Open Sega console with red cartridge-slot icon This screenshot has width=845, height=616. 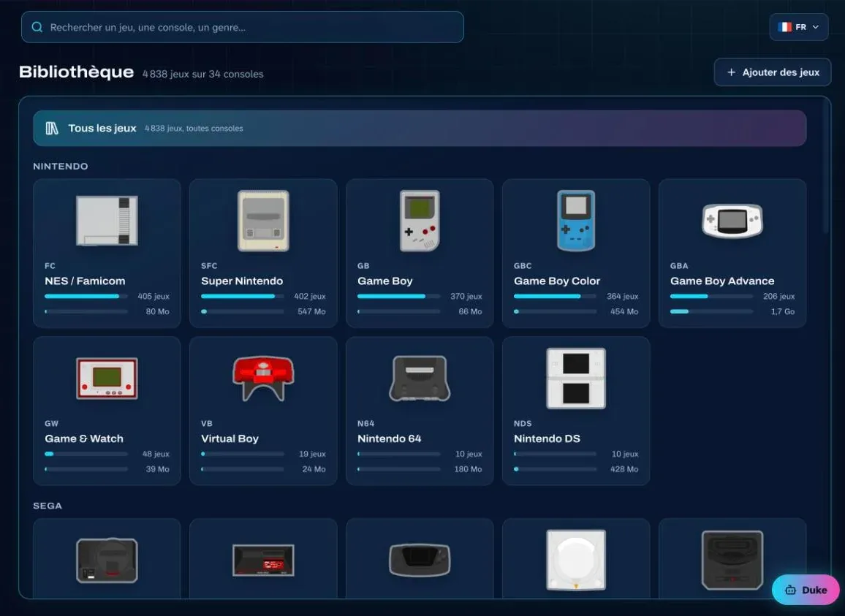(x=264, y=560)
